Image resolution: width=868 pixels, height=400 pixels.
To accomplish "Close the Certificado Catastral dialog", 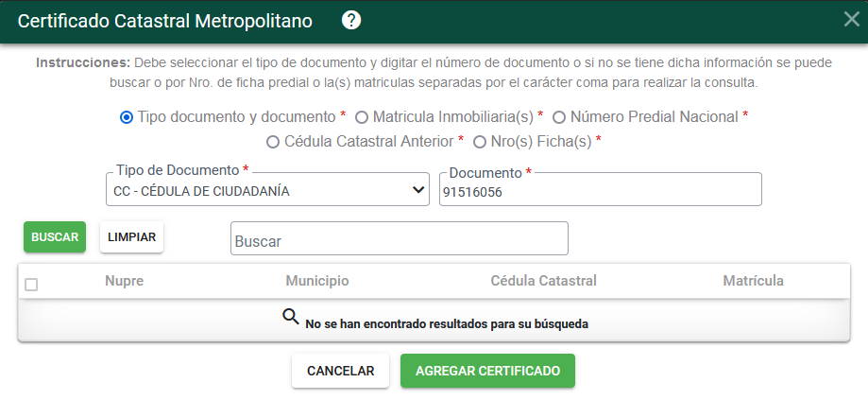I will (851, 20).
